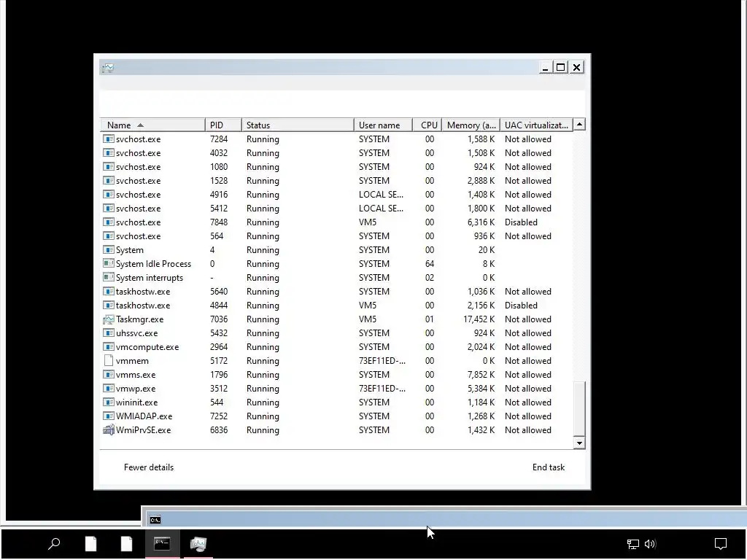Viewport: 747px width, 560px height.
Task: Click CPU value 64 for Idle Process
Action: [x=430, y=264]
